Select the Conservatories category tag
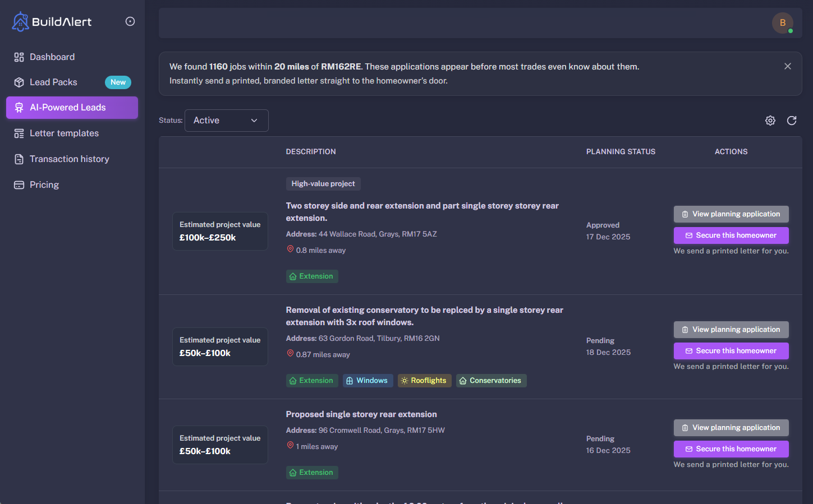This screenshot has width=813, height=504. coord(491,381)
